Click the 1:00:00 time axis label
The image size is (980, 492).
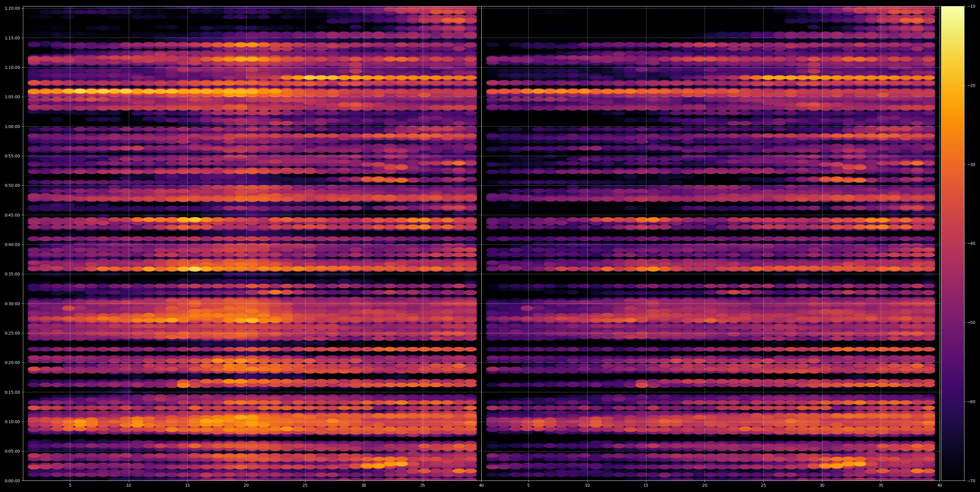[x=12, y=126]
